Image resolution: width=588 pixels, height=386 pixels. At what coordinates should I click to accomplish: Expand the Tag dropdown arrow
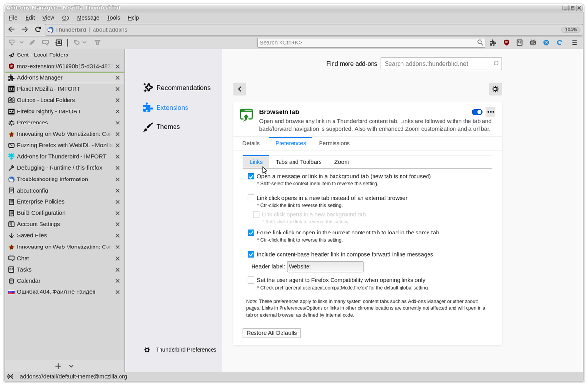tap(85, 42)
